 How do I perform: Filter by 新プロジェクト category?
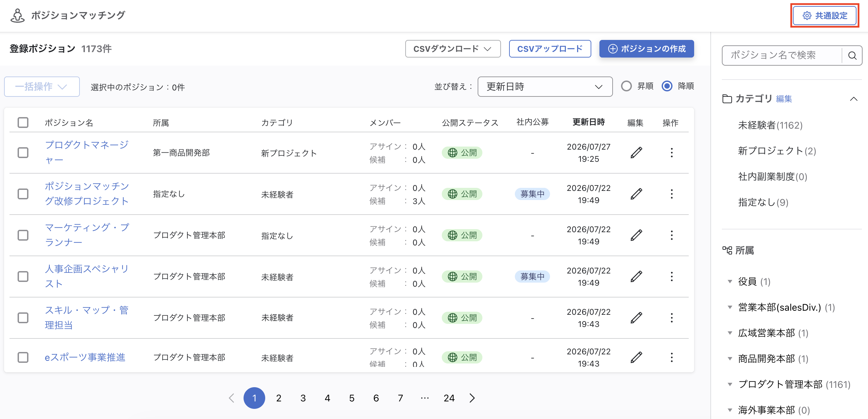pyautogui.click(x=777, y=151)
